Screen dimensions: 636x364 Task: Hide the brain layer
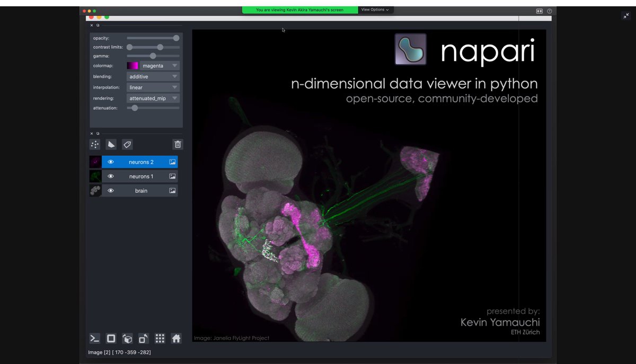pos(111,191)
